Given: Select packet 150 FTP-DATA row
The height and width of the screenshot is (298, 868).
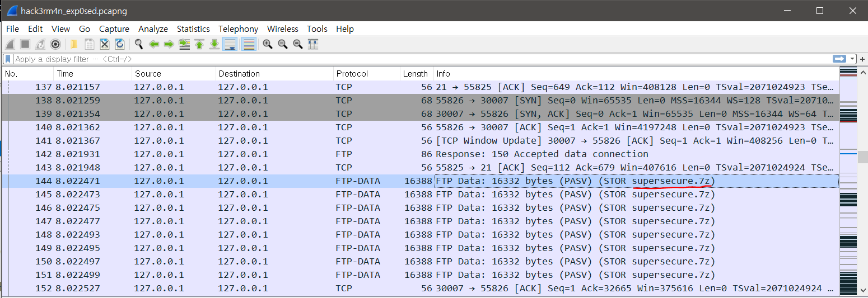Looking at the screenshot, I should pyautogui.click(x=420, y=262).
